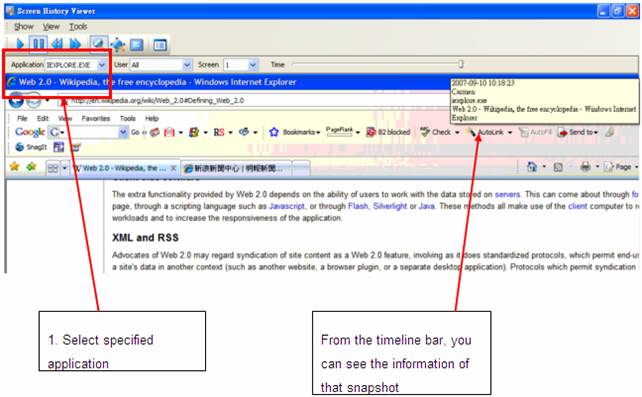642x397 pixels.
Task: Follow the Javascript link in article
Action: click(287, 206)
